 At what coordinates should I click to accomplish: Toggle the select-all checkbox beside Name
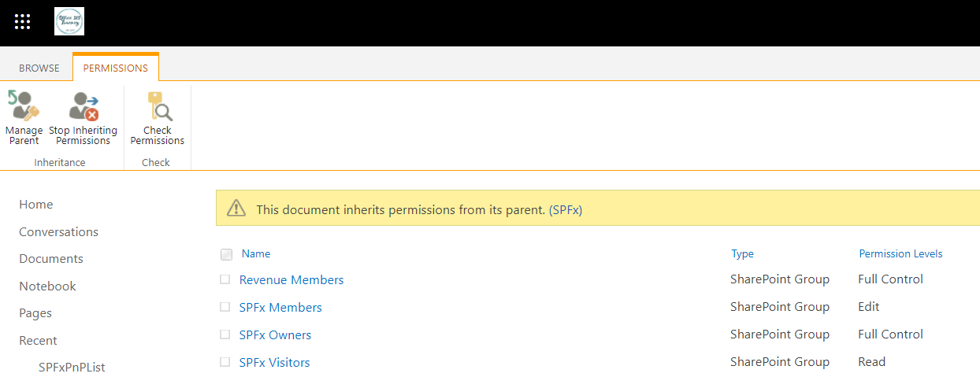227,254
